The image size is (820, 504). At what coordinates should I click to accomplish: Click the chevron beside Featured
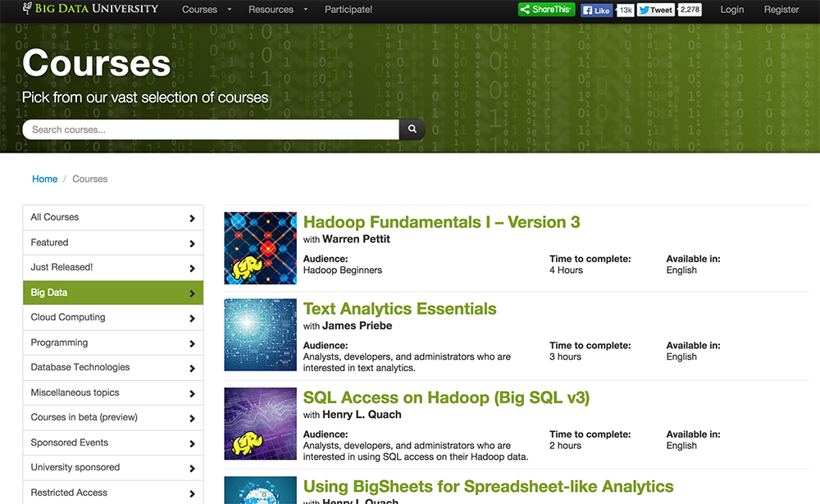pos(192,243)
